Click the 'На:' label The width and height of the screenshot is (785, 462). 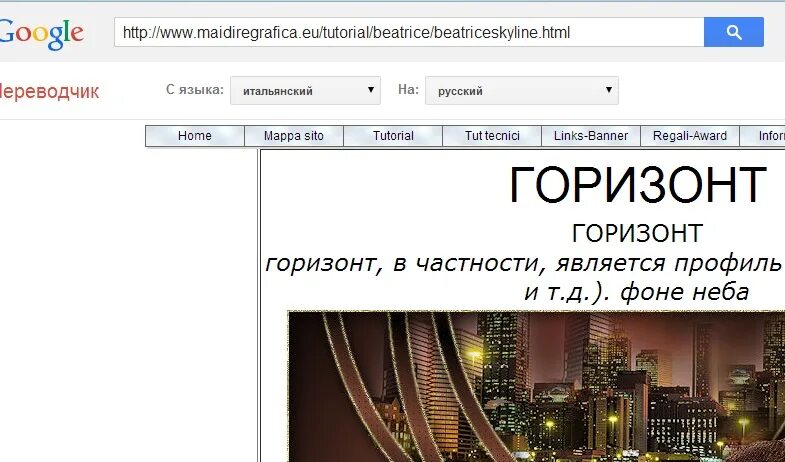tap(408, 89)
